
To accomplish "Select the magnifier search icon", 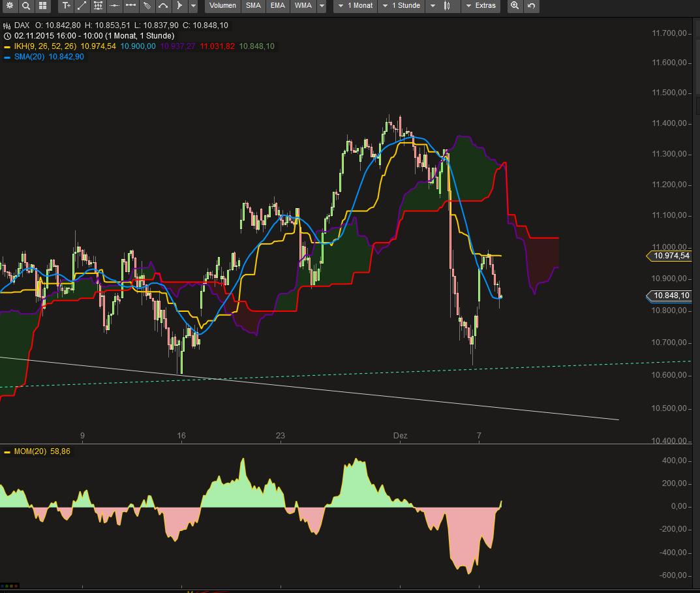I will click(x=26, y=7).
